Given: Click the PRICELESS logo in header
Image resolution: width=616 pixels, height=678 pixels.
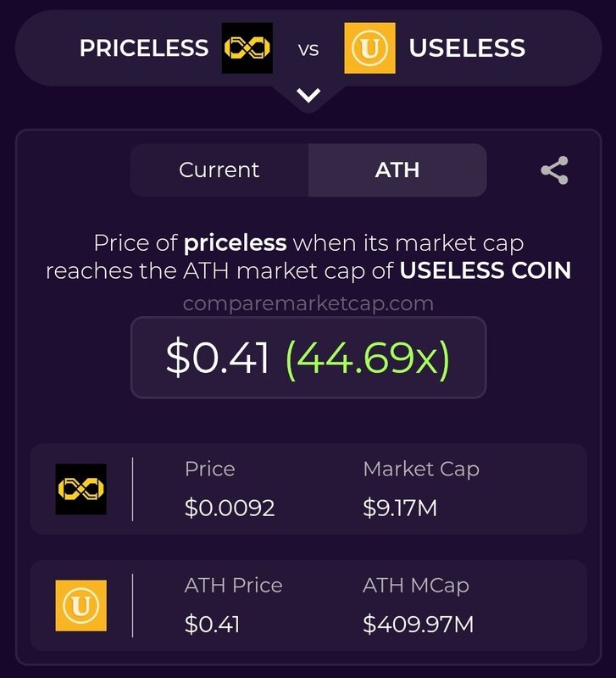Looking at the screenshot, I should pos(247,48).
